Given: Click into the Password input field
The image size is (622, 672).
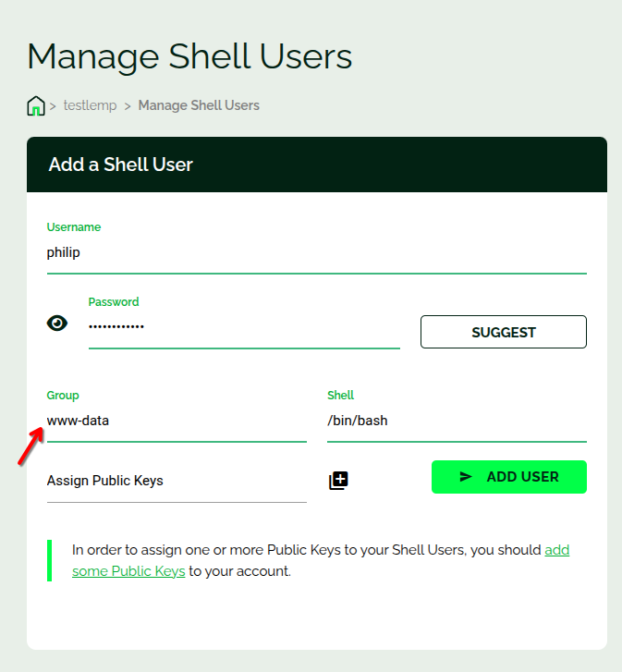Looking at the screenshot, I should [x=244, y=327].
